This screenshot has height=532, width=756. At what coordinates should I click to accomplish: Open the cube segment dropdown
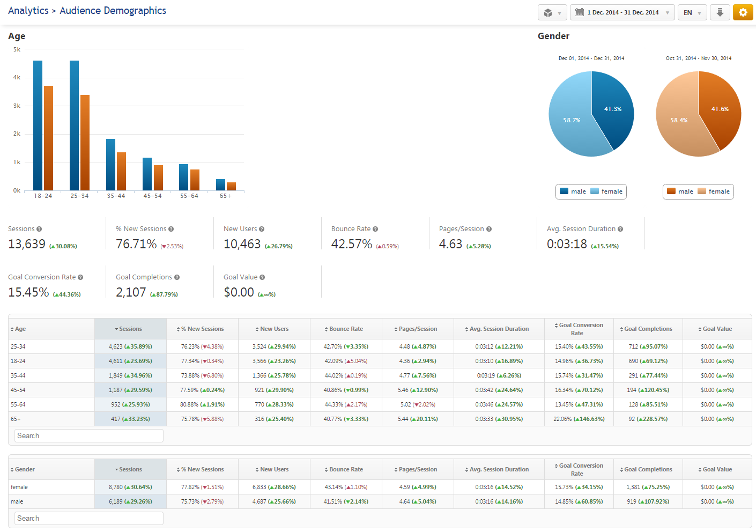coord(552,13)
